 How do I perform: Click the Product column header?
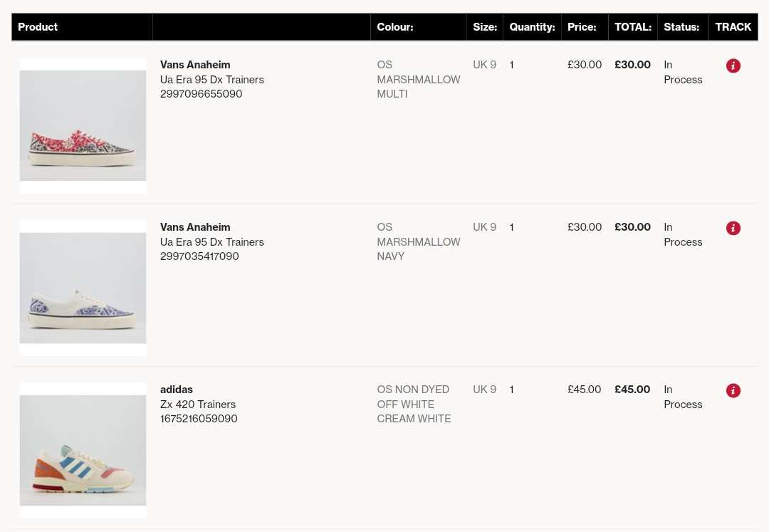(x=38, y=27)
